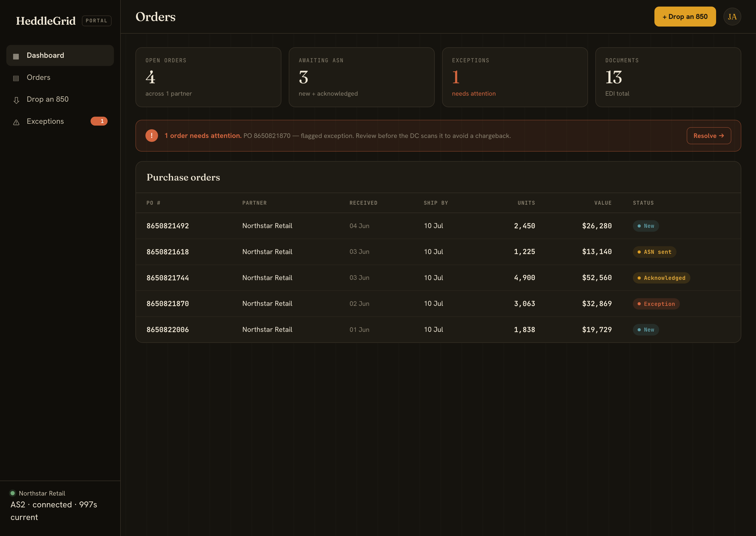
Task: Click the Exception status pill
Action: [656, 304]
